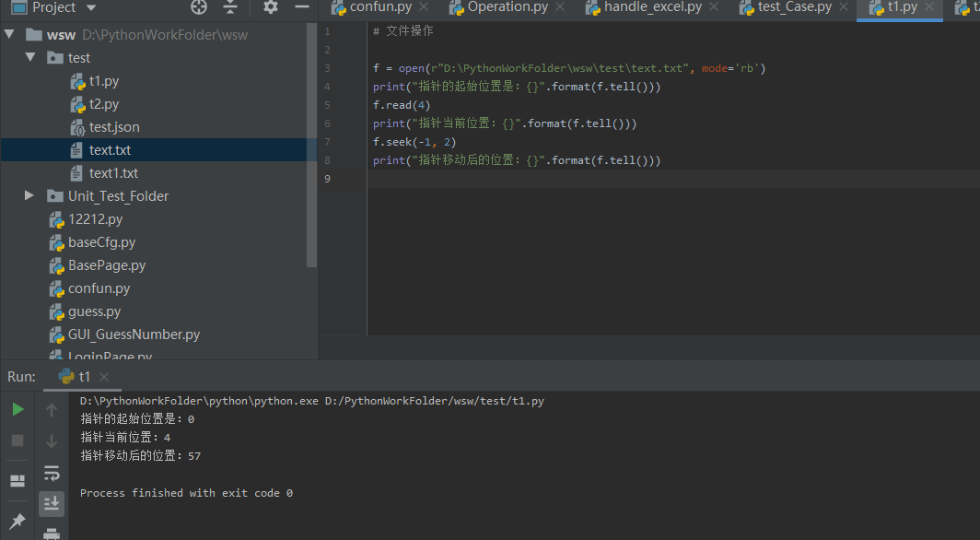The image size is (980, 540).
Task: Switch to the handle_excel.py editor tab
Action: (652, 7)
